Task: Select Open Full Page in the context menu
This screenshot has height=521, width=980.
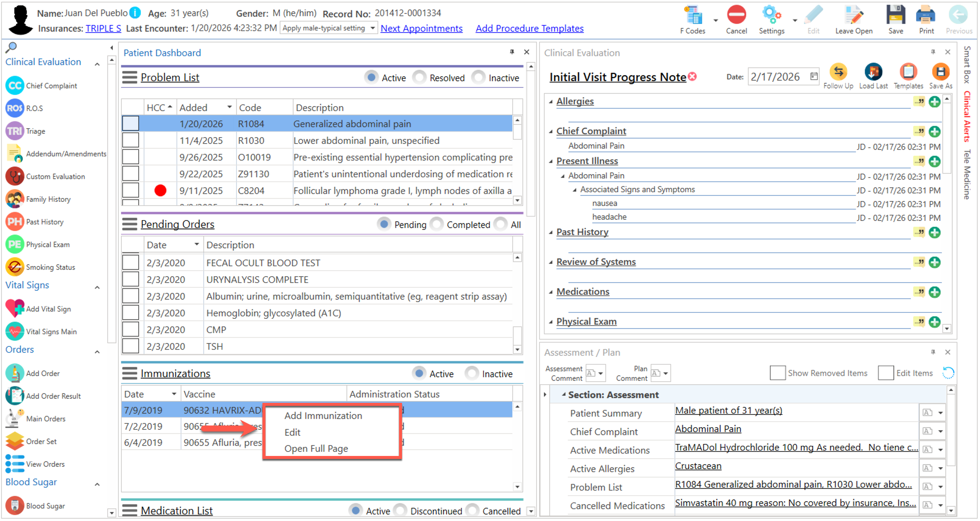Action: 316,449
